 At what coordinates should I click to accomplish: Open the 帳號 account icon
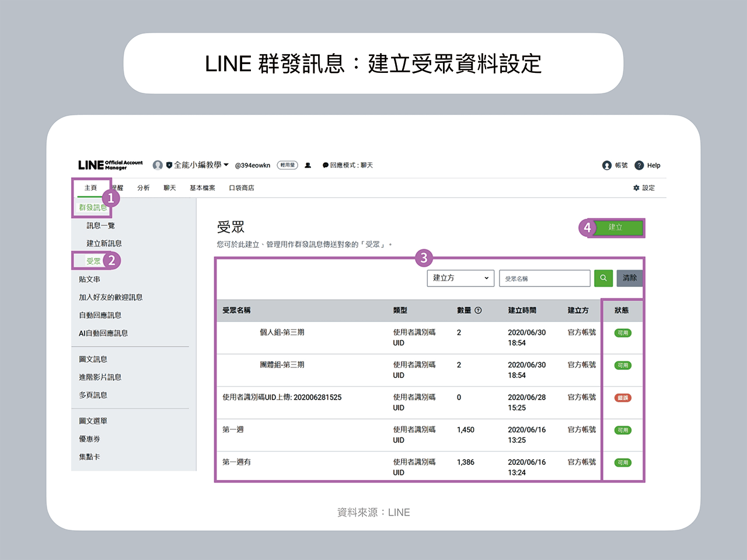(607, 166)
